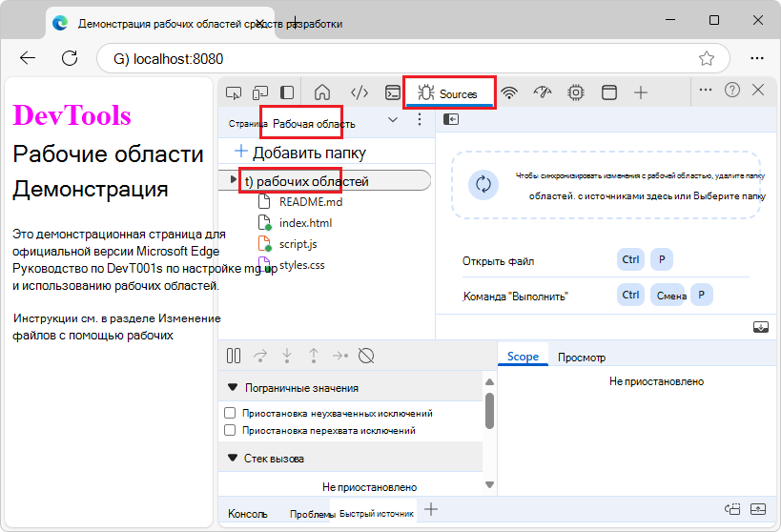The width and height of the screenshot is (781, 532).
Task: Switch to the Рабочая область tab
Action: 314,124
